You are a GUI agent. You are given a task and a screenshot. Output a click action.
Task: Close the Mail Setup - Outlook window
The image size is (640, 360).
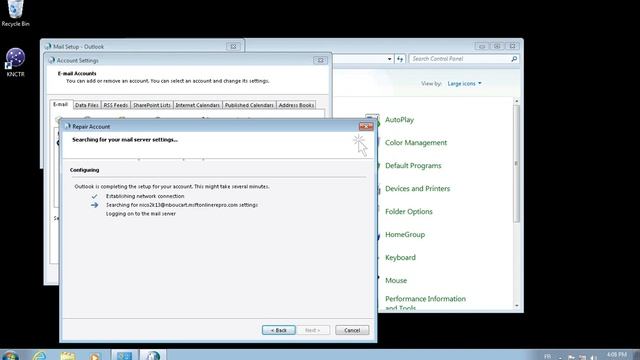click(x=233, y=47)
